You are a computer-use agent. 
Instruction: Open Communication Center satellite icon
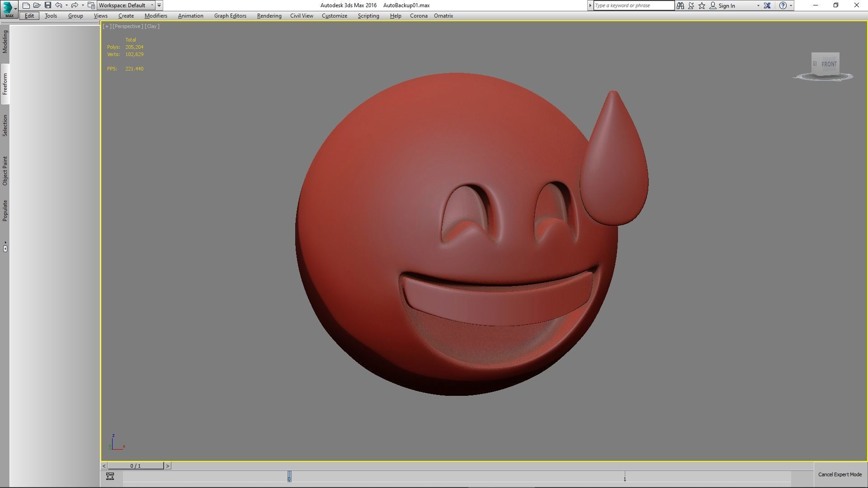691,5
